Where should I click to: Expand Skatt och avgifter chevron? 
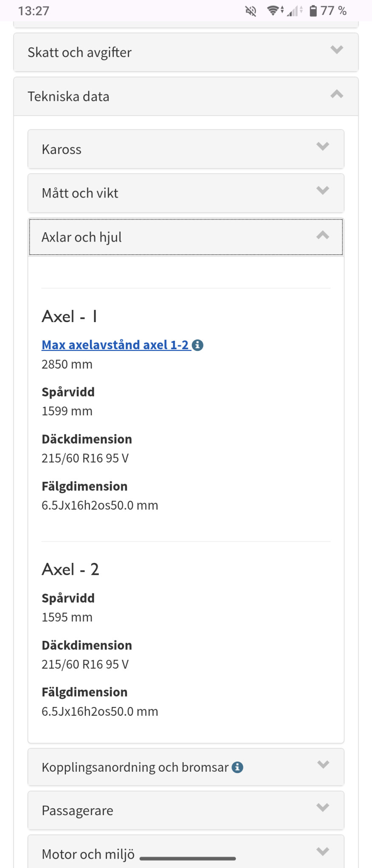[x=337, y=50]
